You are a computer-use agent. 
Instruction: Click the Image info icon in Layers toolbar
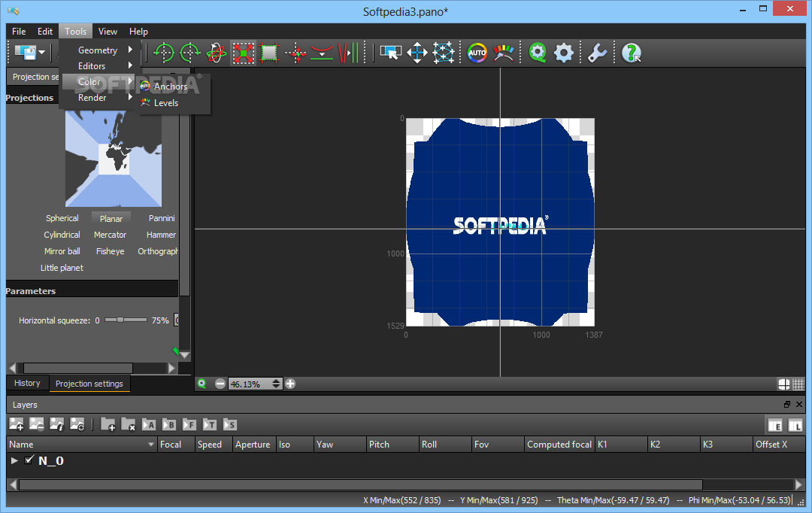[57, 424]
